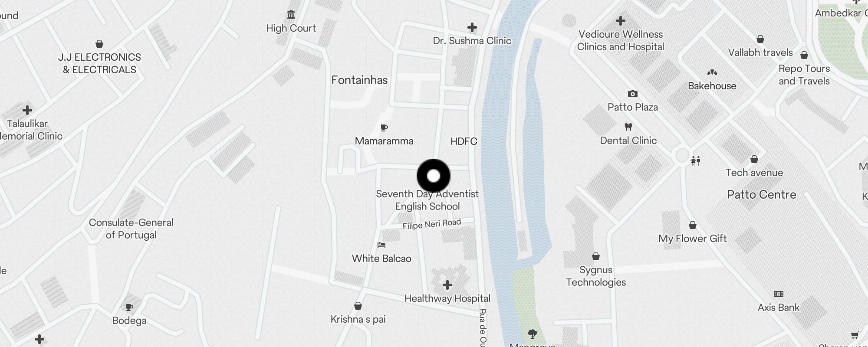Click the Vedicure Wellness hospital cross icon

[x=621, y=21]
